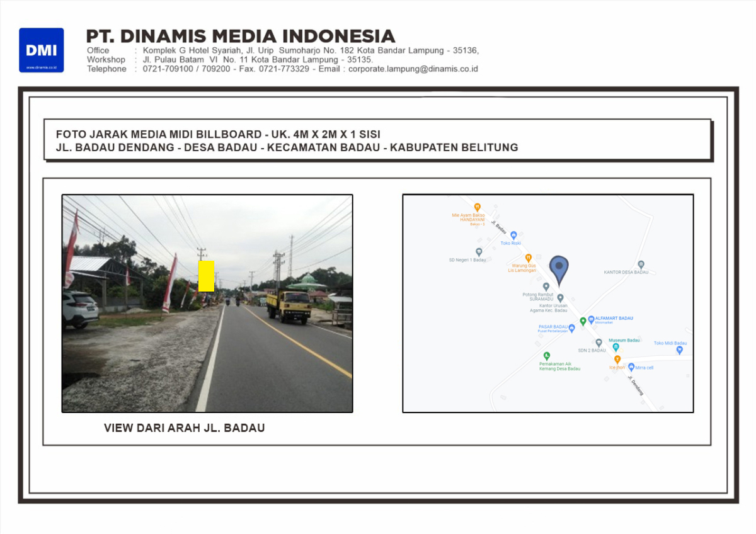Click the Museum Badau marker icon
Image resolution: width=756 pixels, height=534 pixels.
pyautogui.click(x=616, y=347)
